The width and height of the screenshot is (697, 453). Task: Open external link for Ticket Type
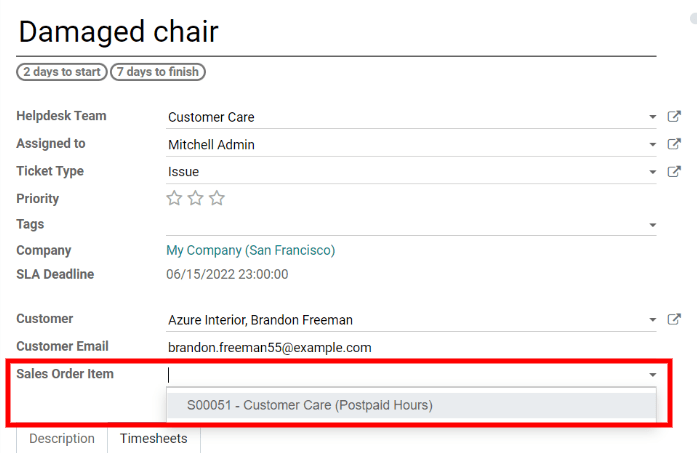point(675,172)
